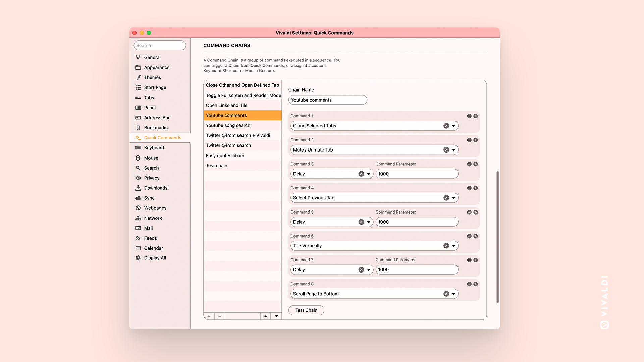The image size is (644, 362).
Task: Click Command 5 parameter field with 1000
Action: click(x=417, y=222)
